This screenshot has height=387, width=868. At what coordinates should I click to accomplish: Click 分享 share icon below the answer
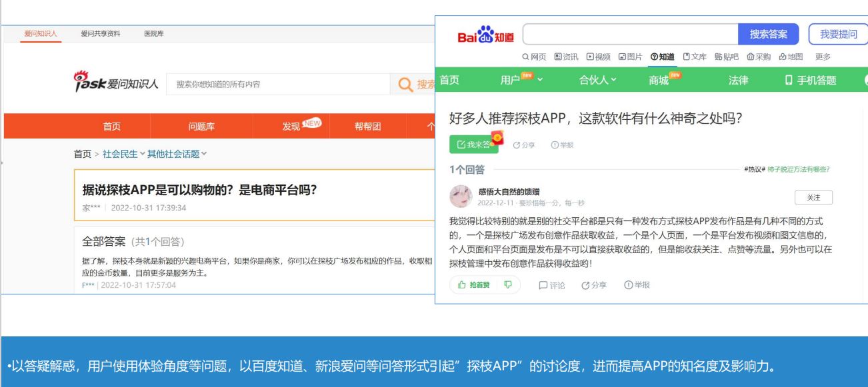tap(585, 285)
